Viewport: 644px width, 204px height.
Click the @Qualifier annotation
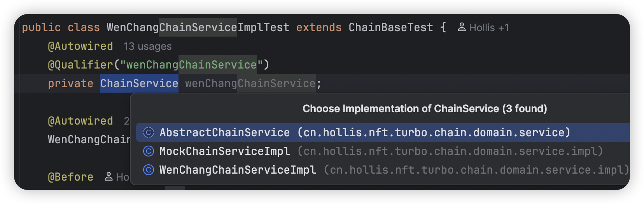(80, 65)
